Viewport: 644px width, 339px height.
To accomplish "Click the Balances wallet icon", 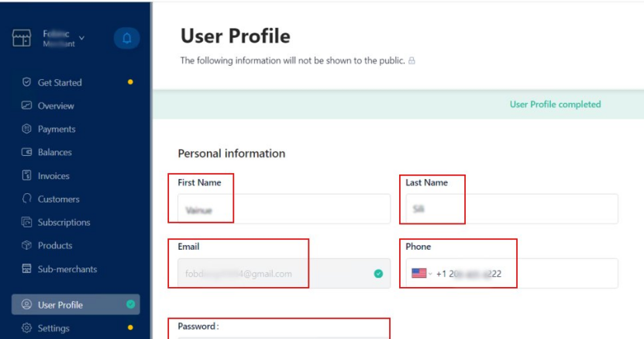I will [x=26, y=152].
